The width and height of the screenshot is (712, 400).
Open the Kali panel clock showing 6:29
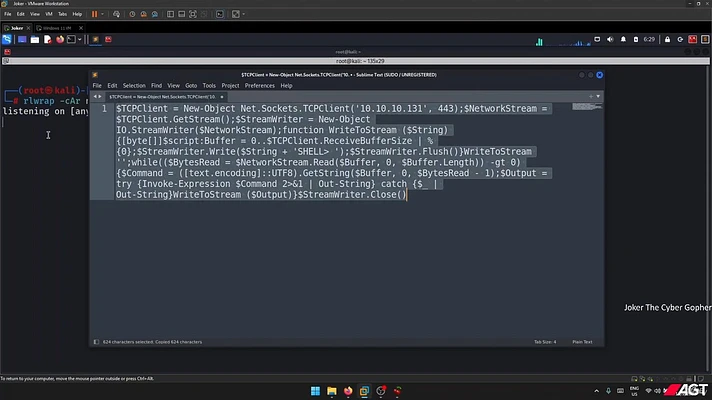click(649, 40)
